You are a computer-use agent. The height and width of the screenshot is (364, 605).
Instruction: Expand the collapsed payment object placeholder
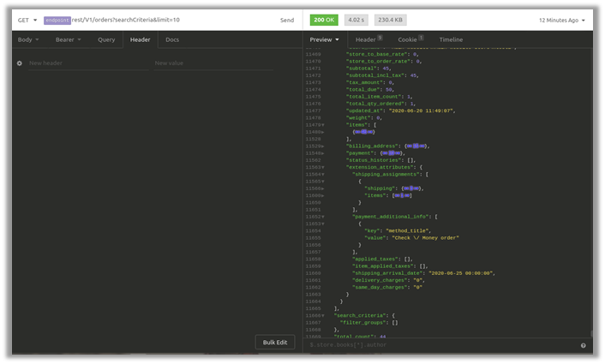click(392, 153)
